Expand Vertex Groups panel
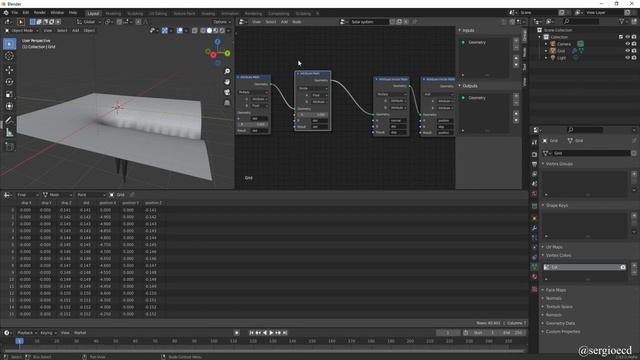Image resolution: width=640 pixels, height=360 pixels. click(x=559, y=164)
